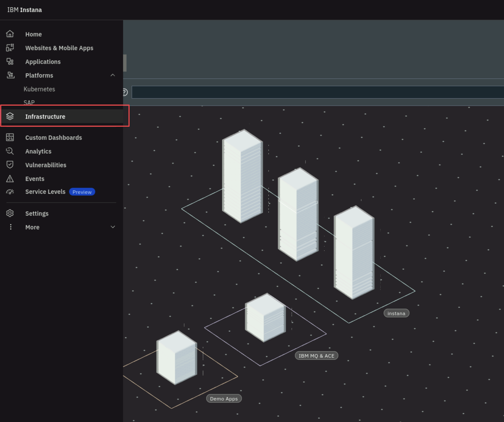This screenshot has height=422, width=504.
Task: Select tower nearest the instana label
Action: click(x=354, y=252)
